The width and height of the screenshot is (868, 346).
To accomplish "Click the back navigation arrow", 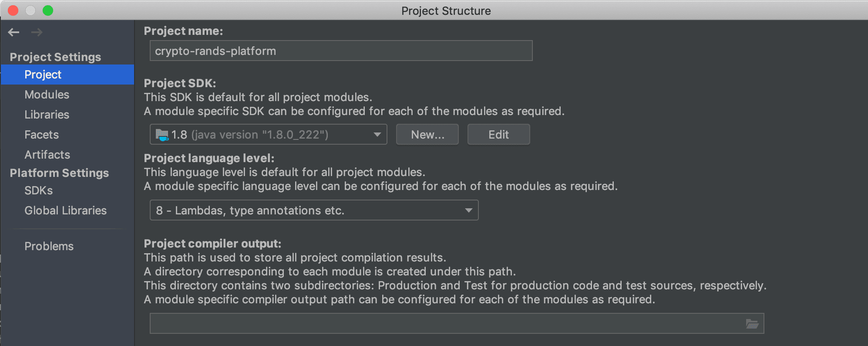I will pyautogui.click(x=14, y=32).
